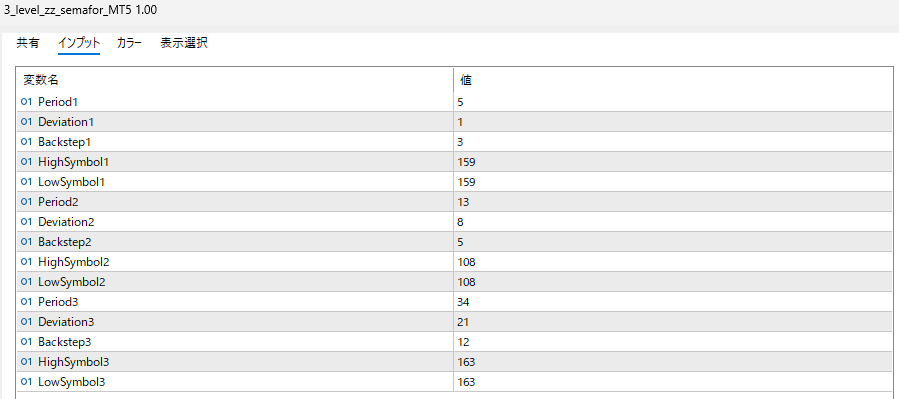899x399 pixels.
Task: Click the integer icon beside Deviation1
Action: tap(26, 122)
